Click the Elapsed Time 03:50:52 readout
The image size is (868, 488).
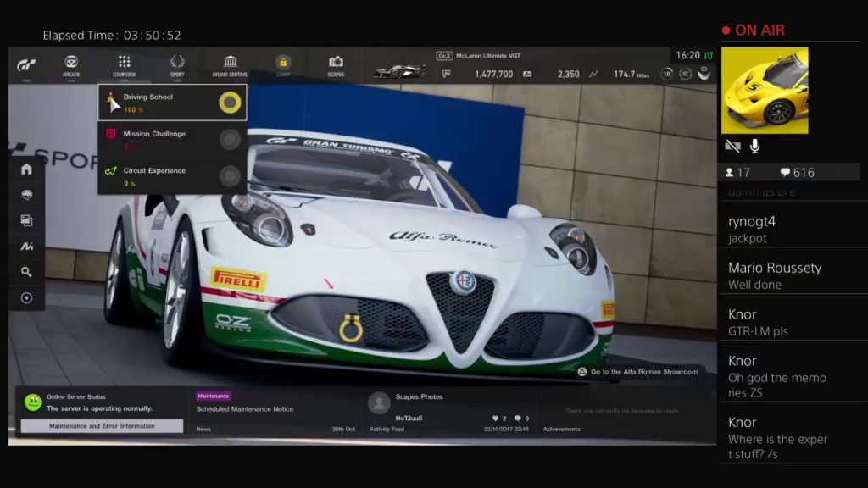click(x=112, y=36)
